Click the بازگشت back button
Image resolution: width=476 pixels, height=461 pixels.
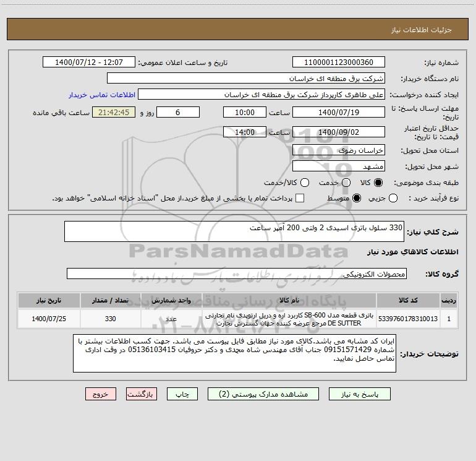coord(142,394)
